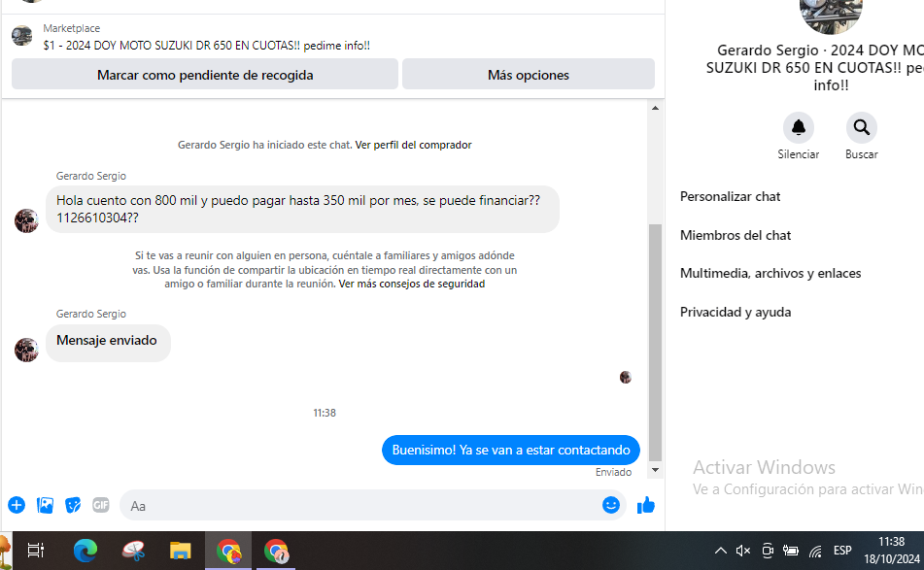Select the Mensaje enviado message bubble
This screenshot has width=924, height=570.
pos(108,343)
